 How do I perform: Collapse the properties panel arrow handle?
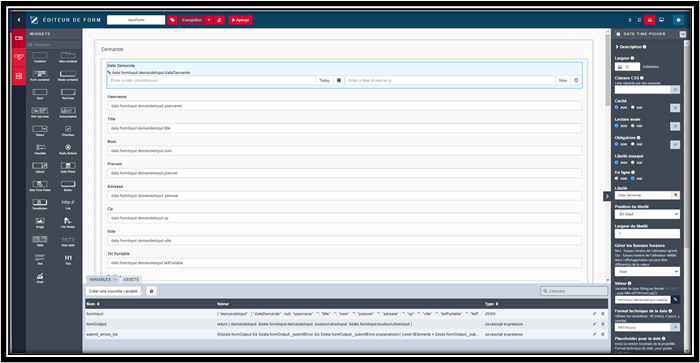[607, 196]
